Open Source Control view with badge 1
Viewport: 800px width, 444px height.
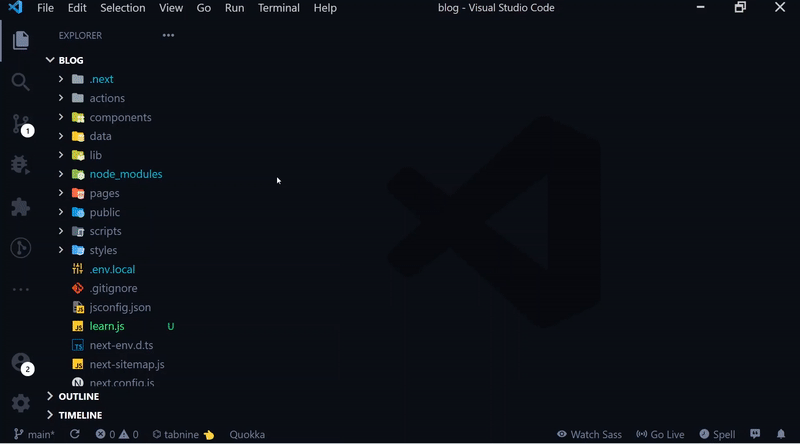[21, 125]
